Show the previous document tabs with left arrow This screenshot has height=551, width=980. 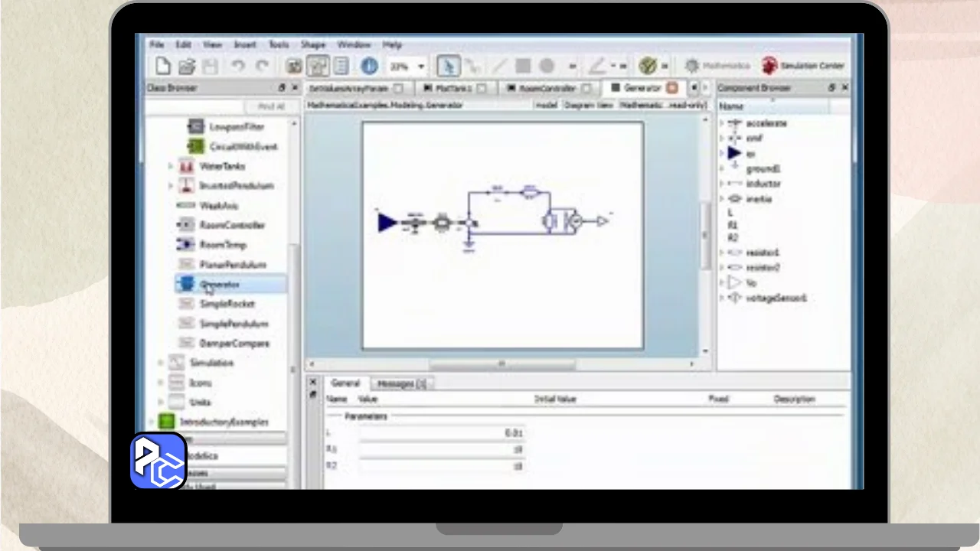point(694,88)
